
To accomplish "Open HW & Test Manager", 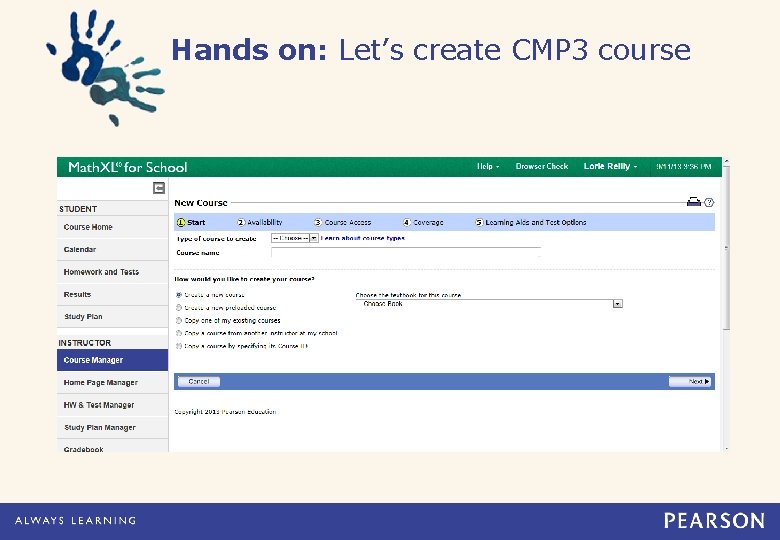I will point(112,405).
